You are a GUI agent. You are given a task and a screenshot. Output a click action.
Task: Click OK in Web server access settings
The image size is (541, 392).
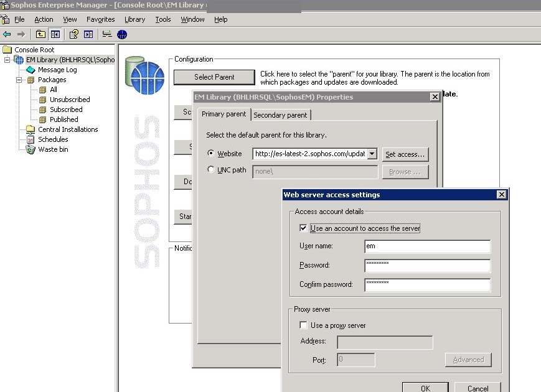(x=425, y=388)
